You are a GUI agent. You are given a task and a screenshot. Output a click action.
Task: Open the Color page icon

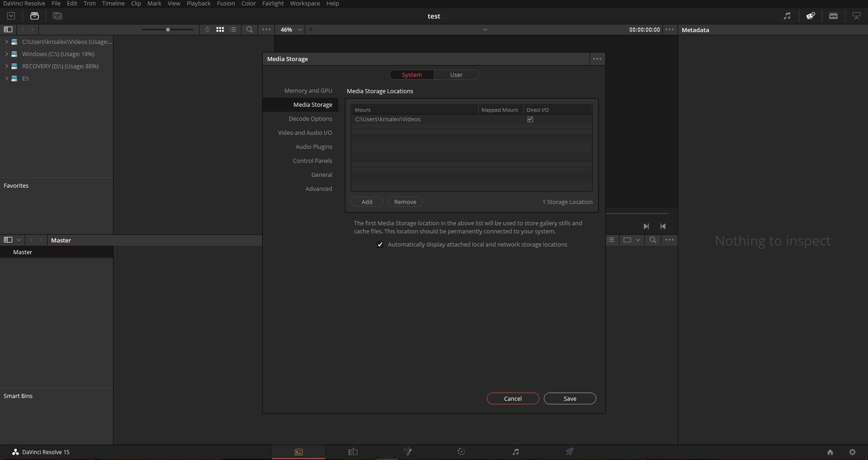461,452
